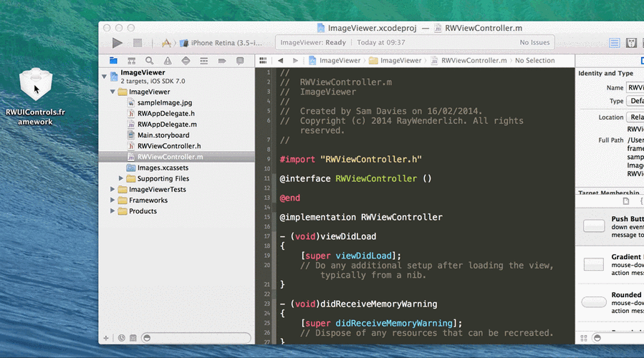The image size is (644, 358).
Task: Click the viewDidLoad method declaration
Action: coord(328,236)
